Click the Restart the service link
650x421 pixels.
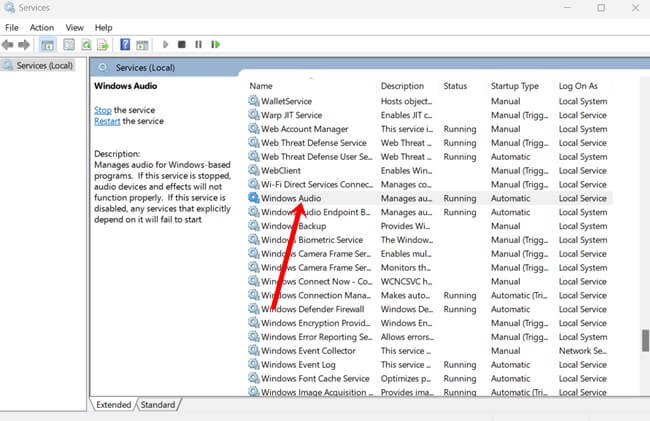(x=107, y=121)
